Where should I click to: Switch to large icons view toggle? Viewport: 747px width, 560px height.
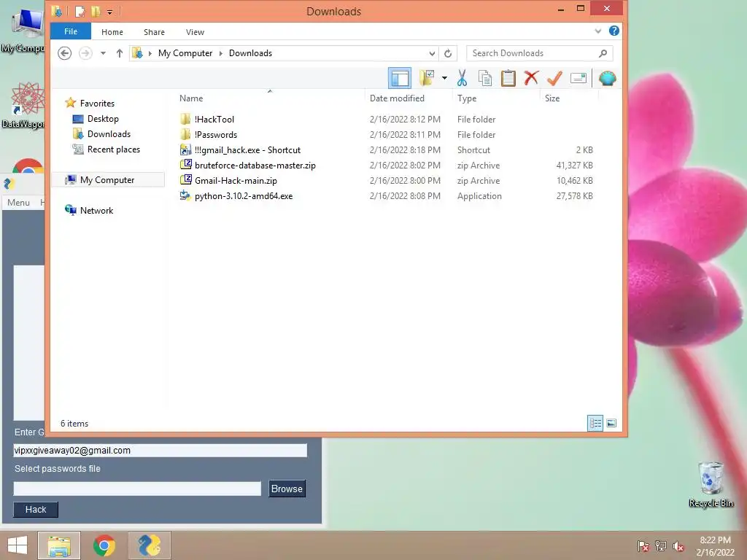[x=612, y=424]
